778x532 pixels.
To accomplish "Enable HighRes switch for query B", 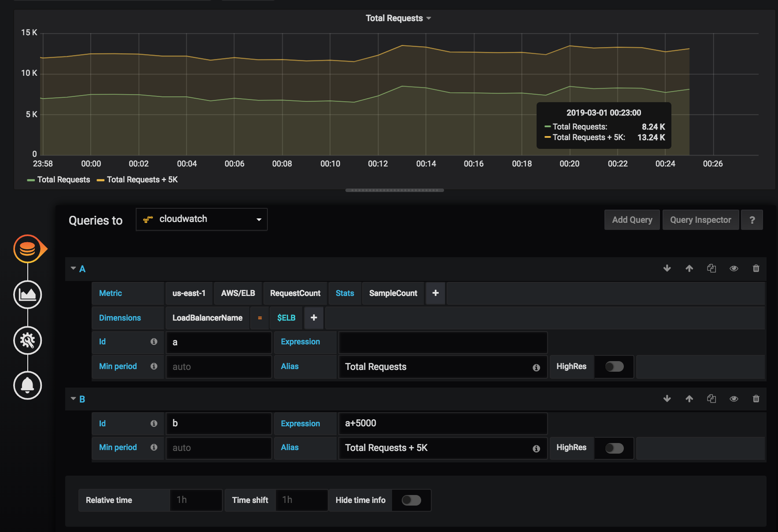I will click(614, 448).
